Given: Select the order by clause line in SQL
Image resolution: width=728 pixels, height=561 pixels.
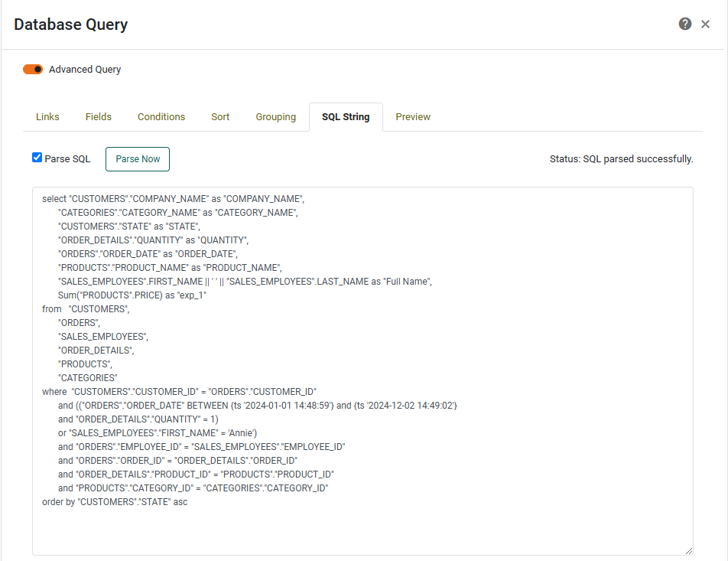Looking at the screenshot, I should point(115,501).
